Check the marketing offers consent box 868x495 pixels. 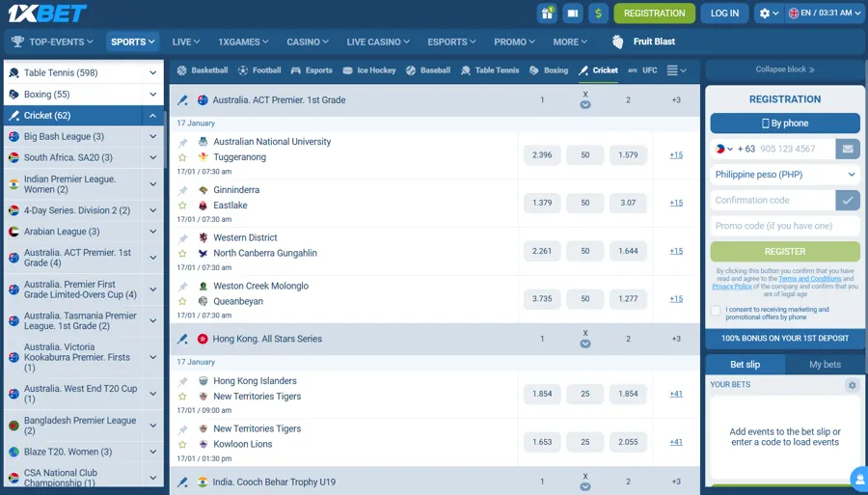click(x=716, y=311)
